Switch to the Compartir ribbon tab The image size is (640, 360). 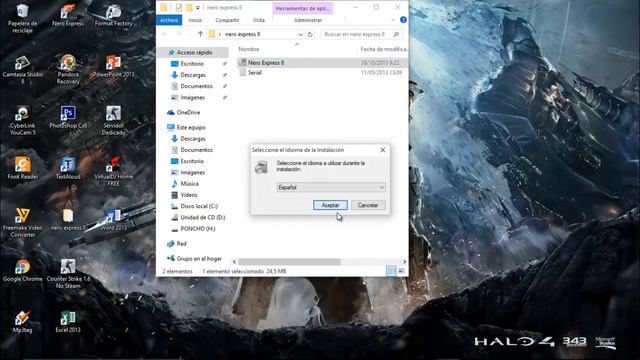pyautogui.click(x=227, y=20)
